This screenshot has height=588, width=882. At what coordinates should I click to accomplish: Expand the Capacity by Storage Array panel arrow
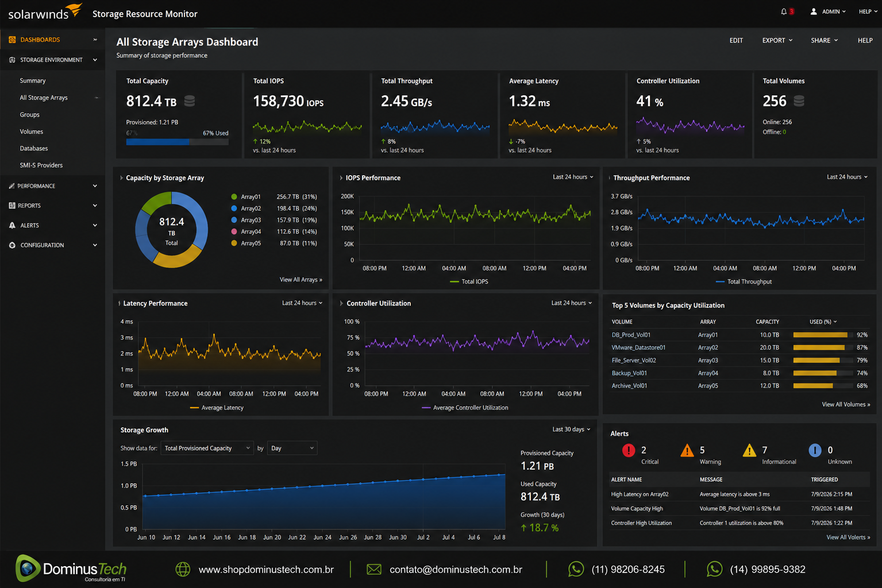(121, 178)
